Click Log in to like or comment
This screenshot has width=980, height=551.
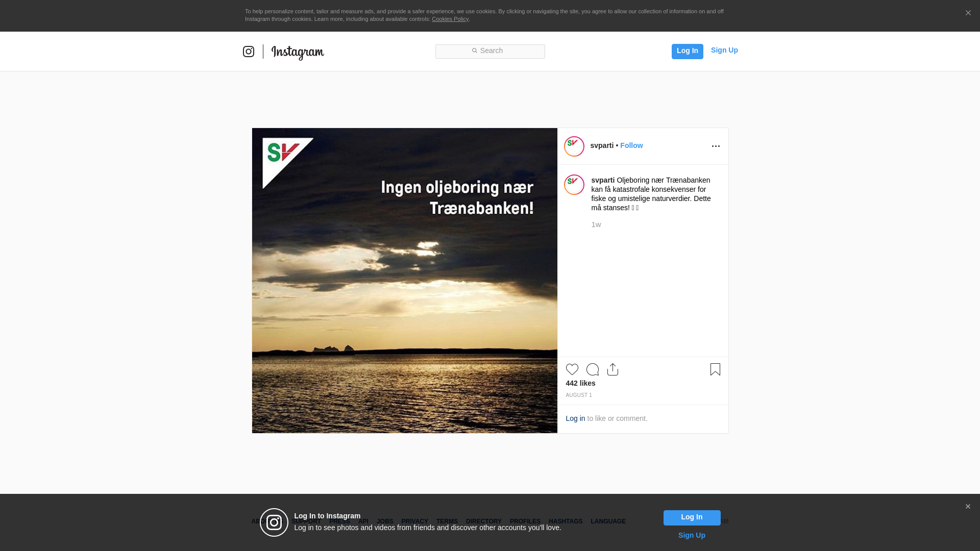tap(575, 418)
